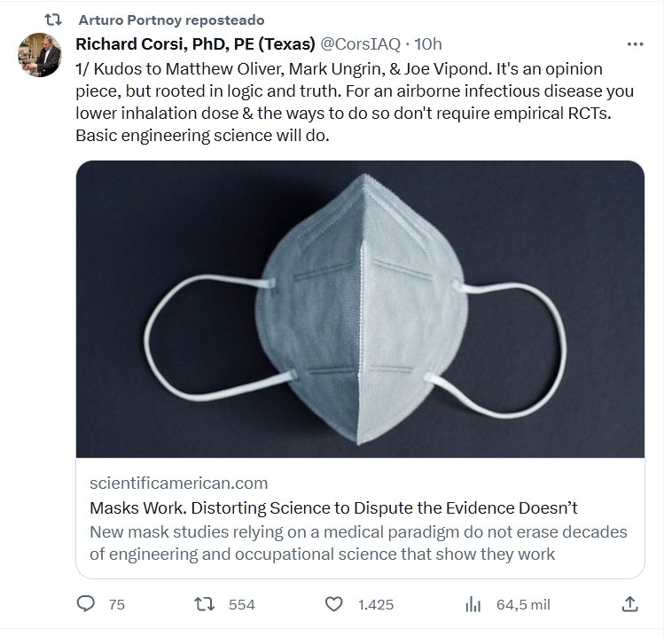Viewport: 672px width, 637px height.
Task: Open the 10h timestamp link
Action: [429, 44]
